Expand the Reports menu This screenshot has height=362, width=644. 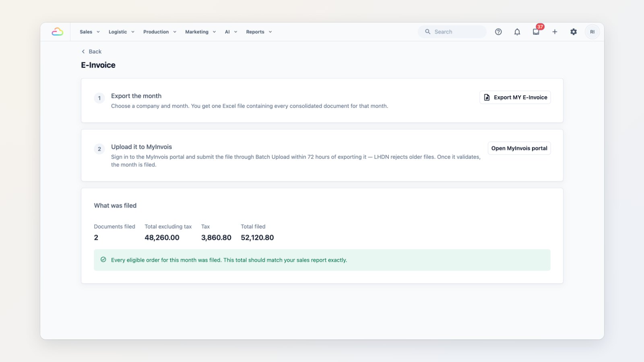coord(259,32)
